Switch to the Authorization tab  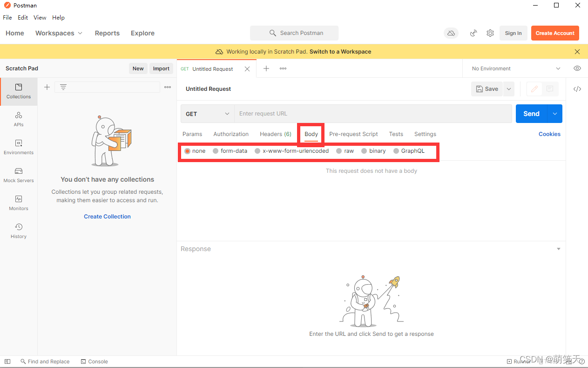231,134
